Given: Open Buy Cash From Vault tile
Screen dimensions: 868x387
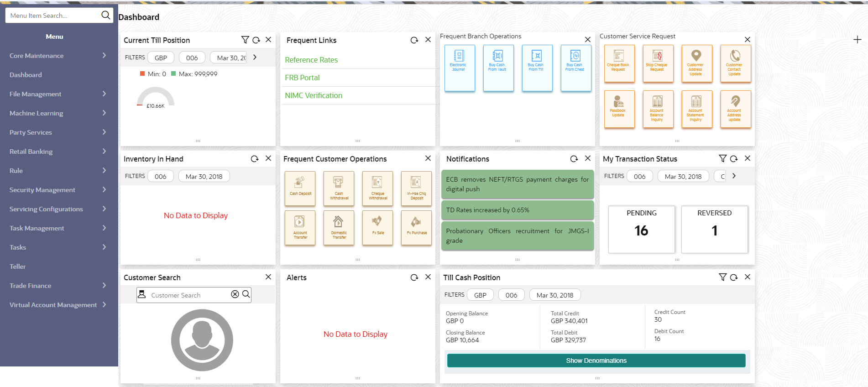Looking at the screenshot, I should (498, 68).
